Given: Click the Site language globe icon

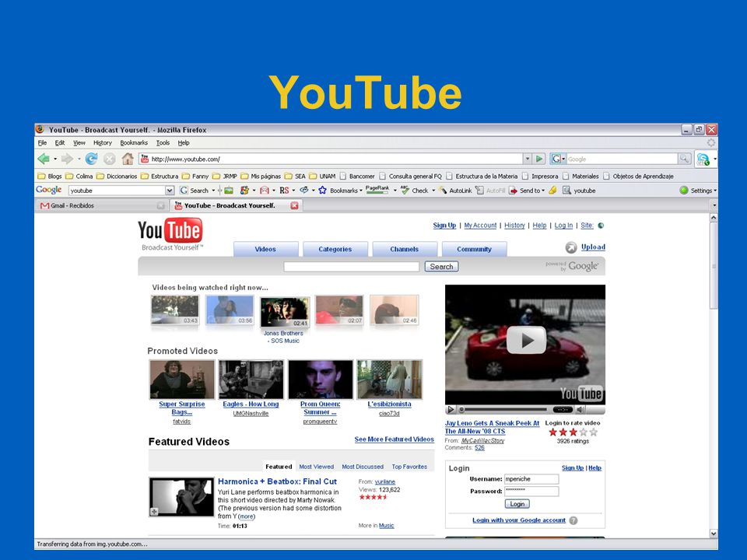Looking at the screenshot, I should click(x=601, y=226).
